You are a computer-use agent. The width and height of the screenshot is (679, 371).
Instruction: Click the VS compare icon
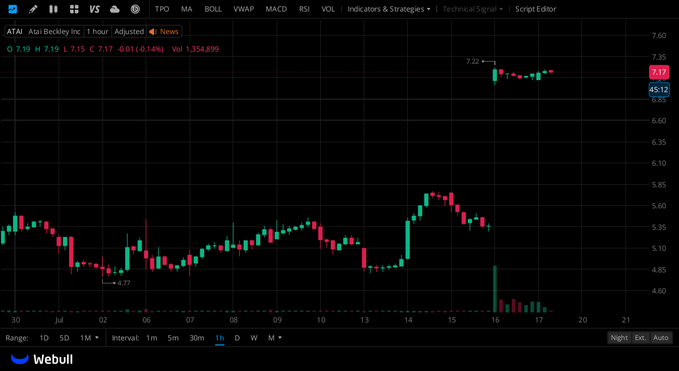[x=94, y=9]
